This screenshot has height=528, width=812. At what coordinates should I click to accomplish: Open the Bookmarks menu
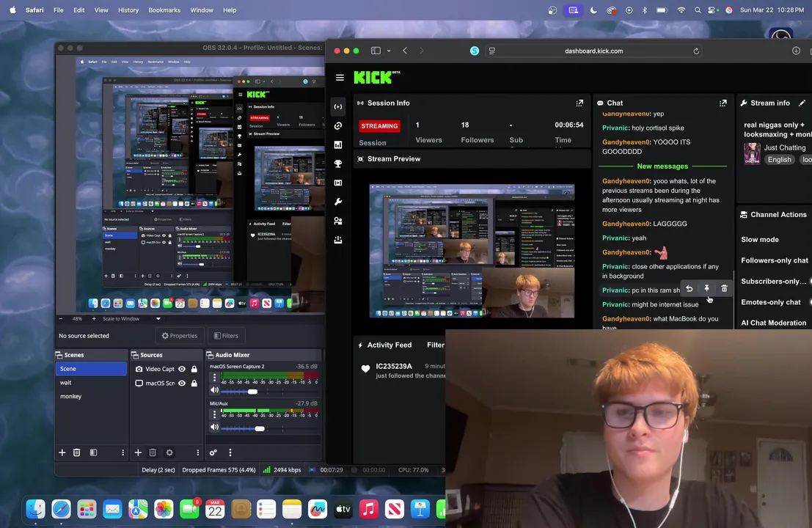coord(164,10)
